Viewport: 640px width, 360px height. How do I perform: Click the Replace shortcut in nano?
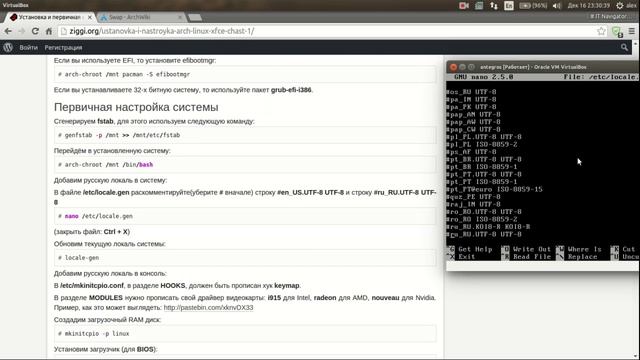(577, 257)
